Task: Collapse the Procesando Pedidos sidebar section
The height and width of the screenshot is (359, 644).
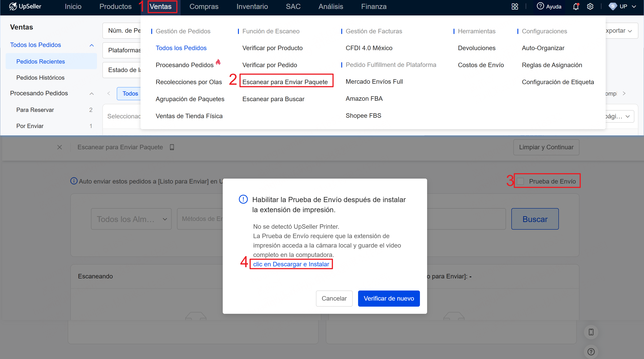Action: click(91, 94)
